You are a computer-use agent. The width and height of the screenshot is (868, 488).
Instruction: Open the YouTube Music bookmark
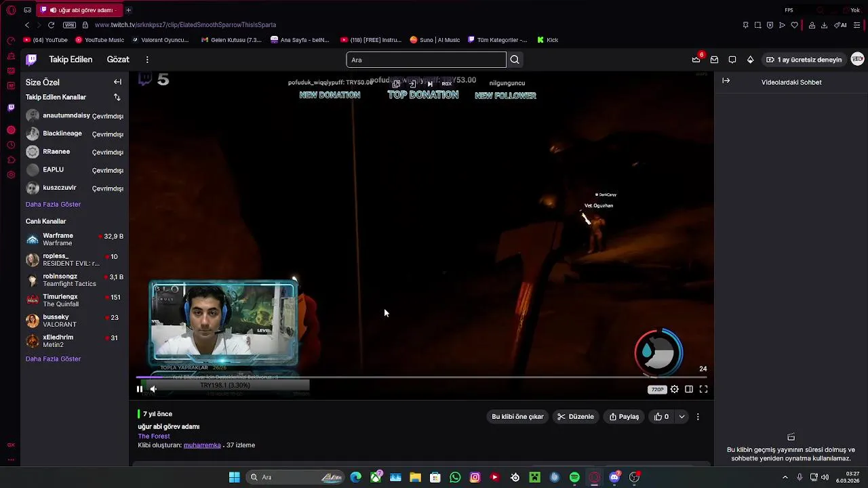100,40
